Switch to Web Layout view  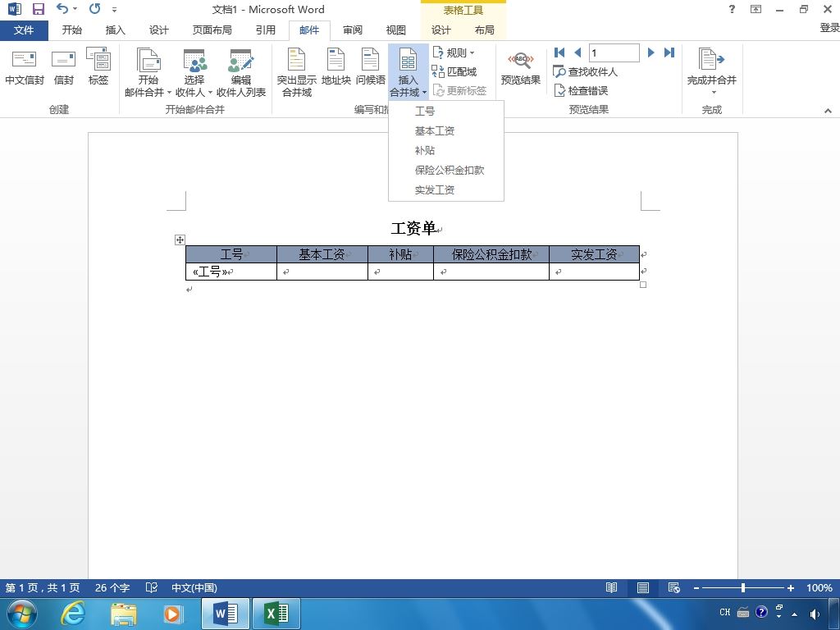pyautogui.click(x=674, y=587)
